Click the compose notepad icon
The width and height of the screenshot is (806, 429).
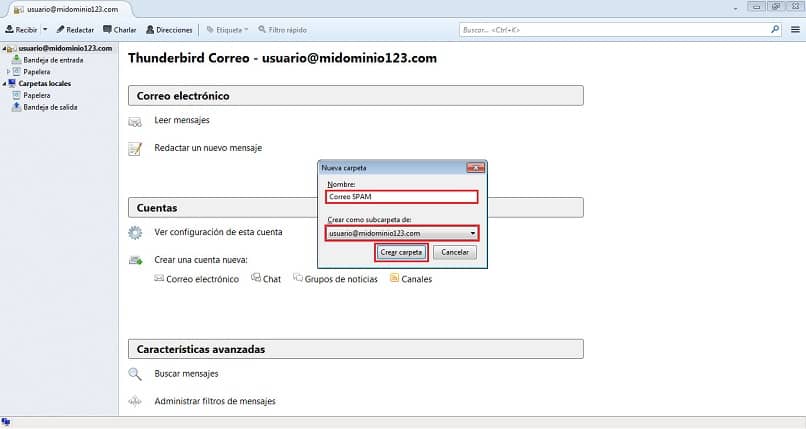click(135, 149)
